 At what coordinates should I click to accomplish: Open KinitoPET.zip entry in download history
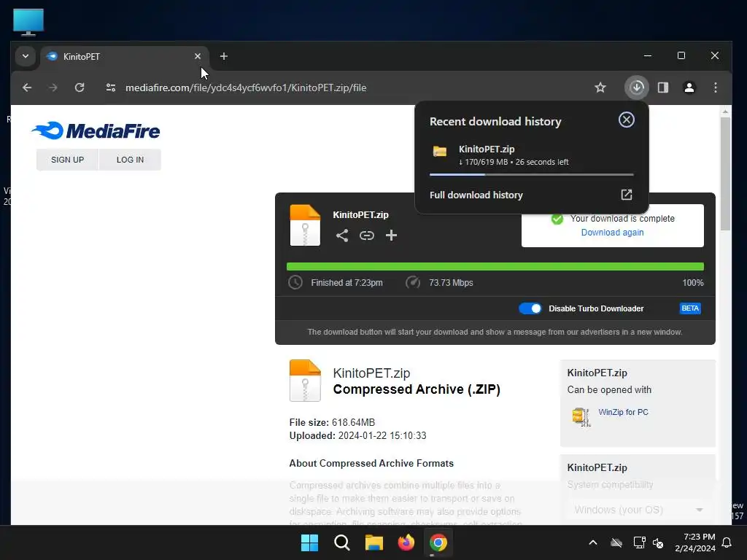coord(531,156)
